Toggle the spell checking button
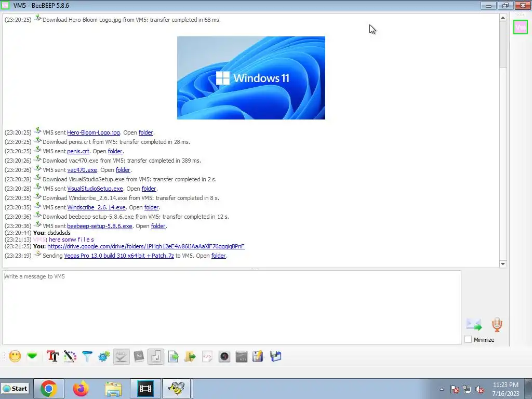This screenshot has height=399, width=532. point(122,356)
